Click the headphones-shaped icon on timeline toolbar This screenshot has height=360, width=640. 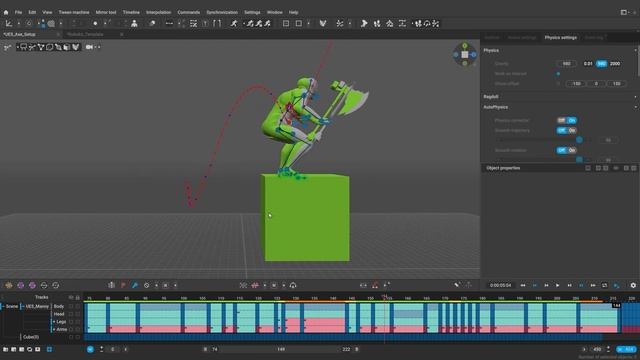point(293,285)
